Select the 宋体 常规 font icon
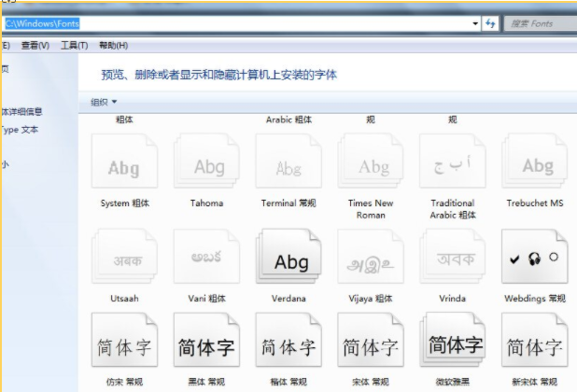 (371, 340)
